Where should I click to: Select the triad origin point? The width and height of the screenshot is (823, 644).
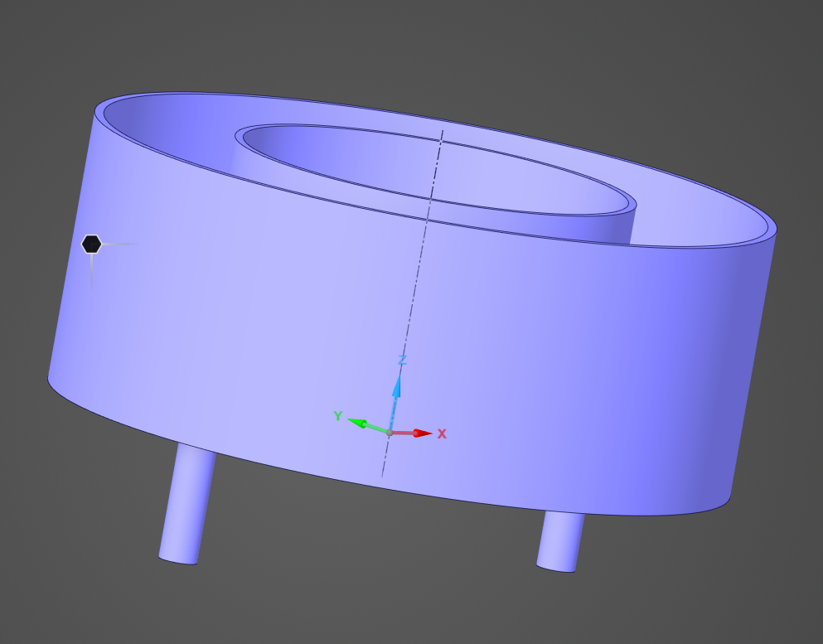390,433
